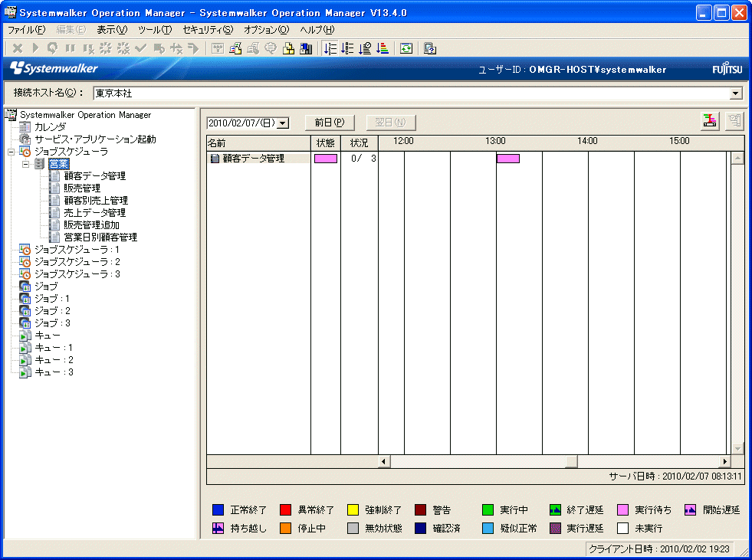Click the 状態 column header
Image resolution: width=752 pixels, height=560 pixels.
click(326, 143)
